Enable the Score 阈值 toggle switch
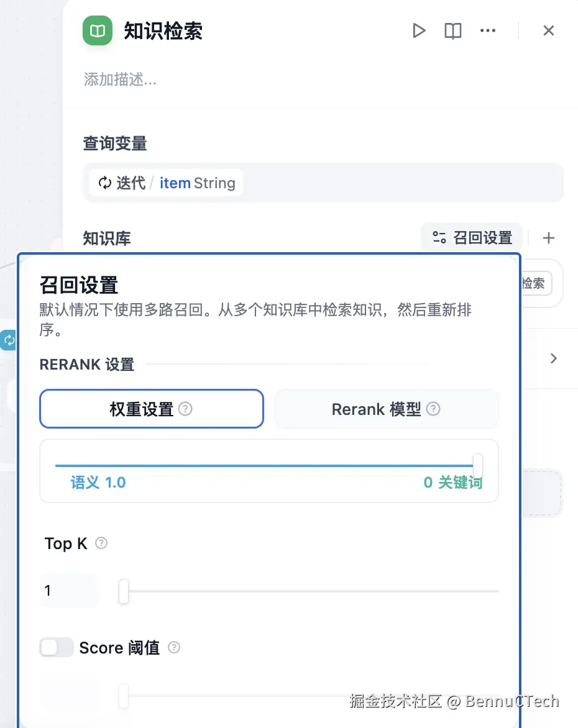578x728 pixels. (x=56, y=647)
